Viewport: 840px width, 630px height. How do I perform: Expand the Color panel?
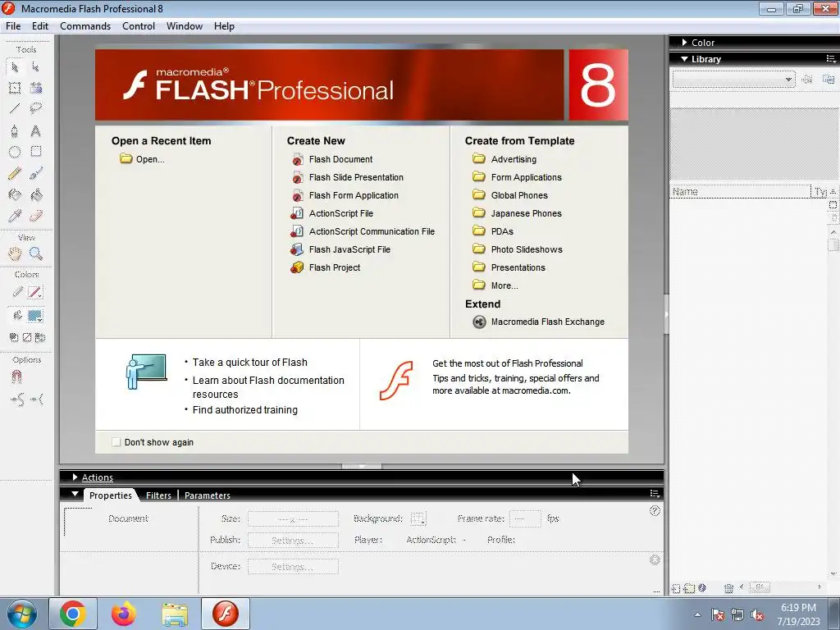coord(684,43)
